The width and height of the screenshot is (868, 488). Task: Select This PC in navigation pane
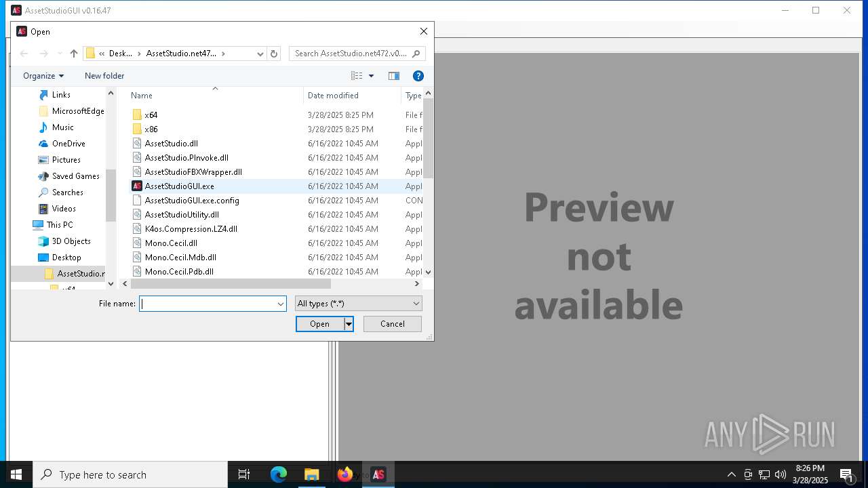60,225
